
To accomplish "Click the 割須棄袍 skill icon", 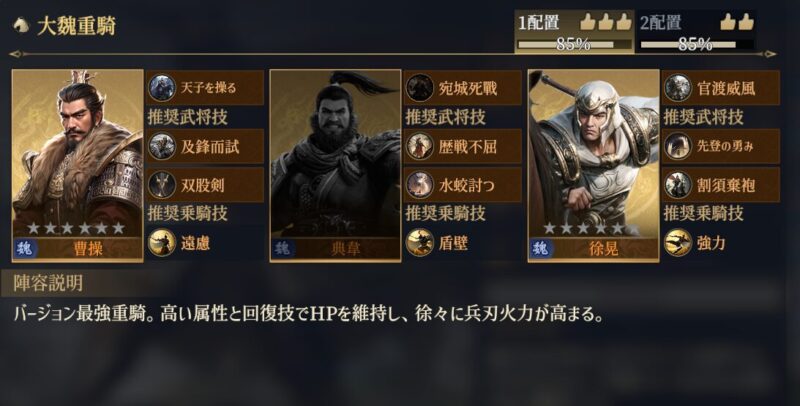I will coord(678,185).
